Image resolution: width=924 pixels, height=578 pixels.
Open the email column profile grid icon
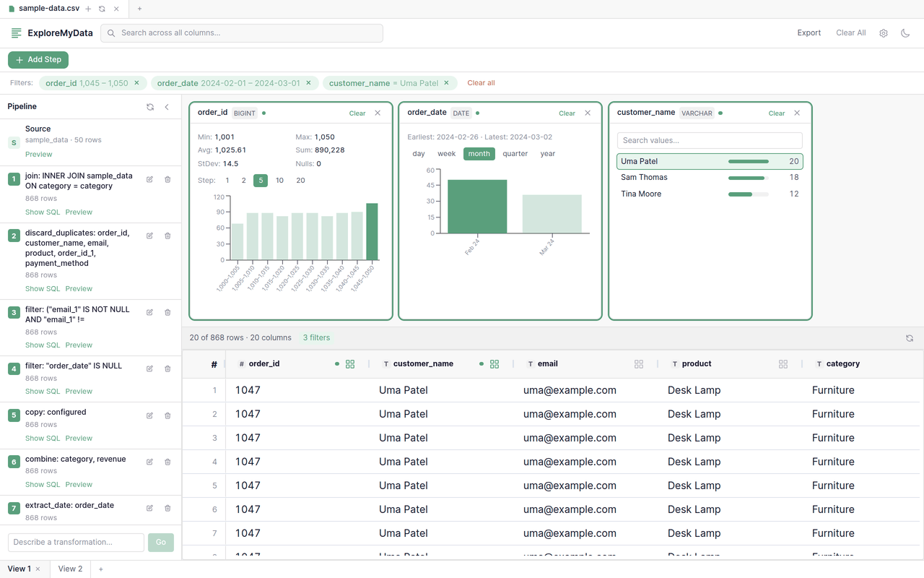pos(639,363)
